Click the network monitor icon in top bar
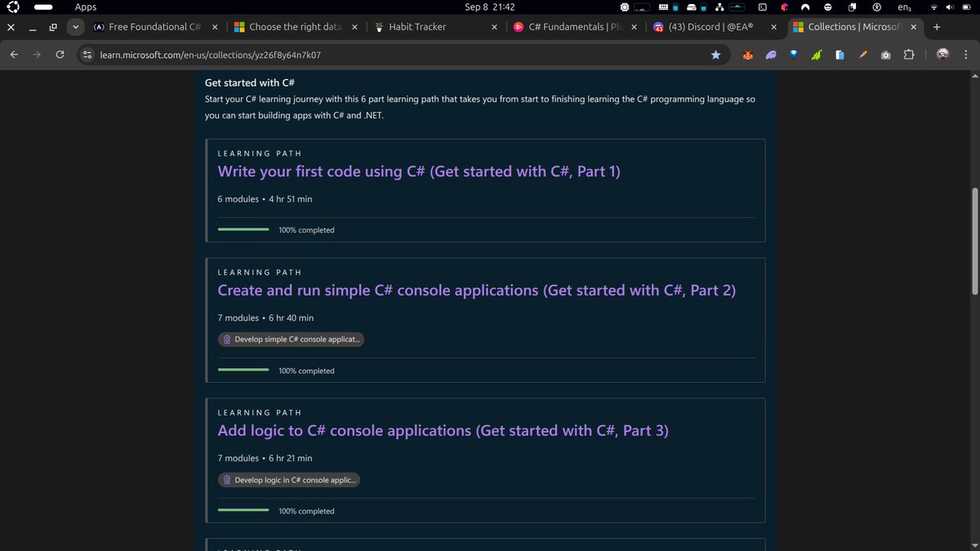The height and width of the screenshot is (551, 980). [x=719, y=7]
